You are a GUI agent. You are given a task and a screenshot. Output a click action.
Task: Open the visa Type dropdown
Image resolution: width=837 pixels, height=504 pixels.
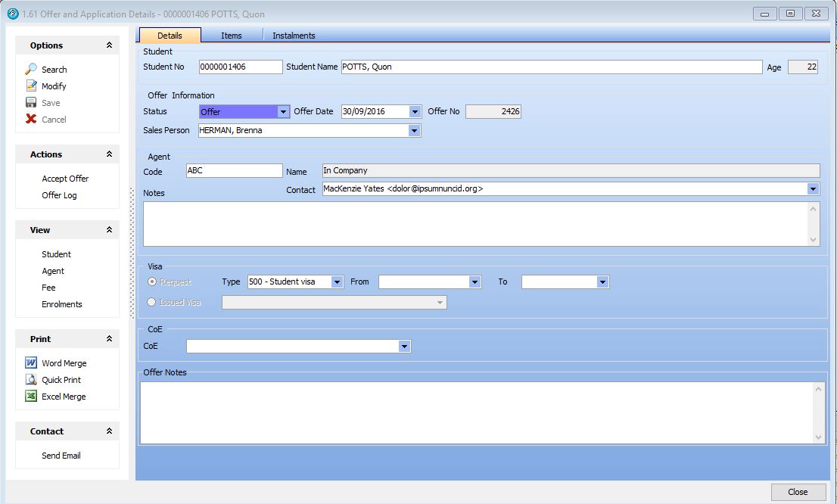pyautogui.click(x=337, y=282)
